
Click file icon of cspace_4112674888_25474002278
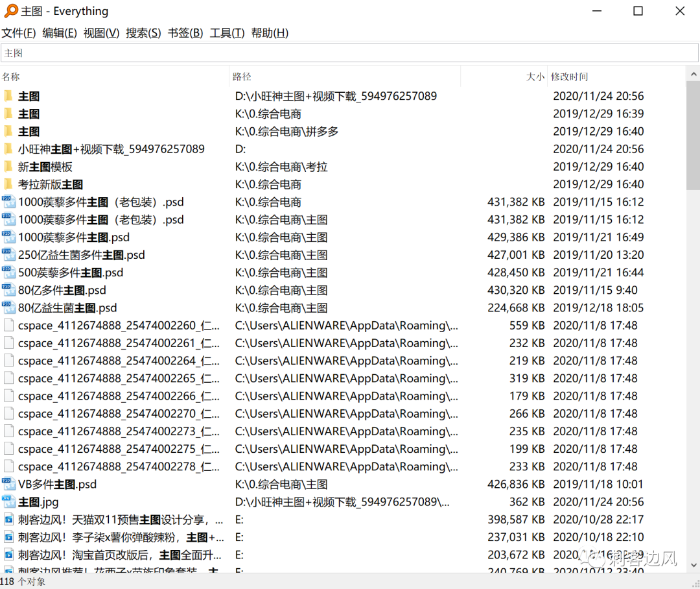click(x=8, y=466)
